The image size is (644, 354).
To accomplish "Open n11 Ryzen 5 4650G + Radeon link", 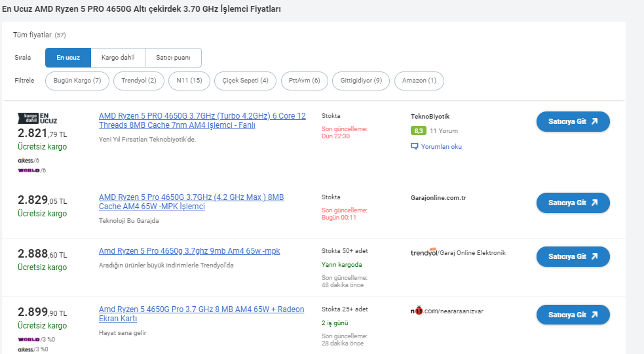I will pyautogui.click(x=201, y=314).
